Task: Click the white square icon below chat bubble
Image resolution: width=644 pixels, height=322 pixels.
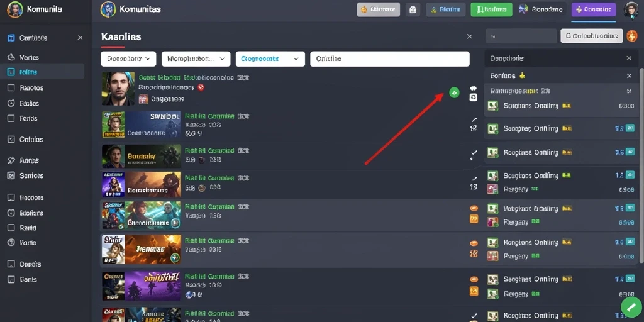Action: (x=473, y=97)
